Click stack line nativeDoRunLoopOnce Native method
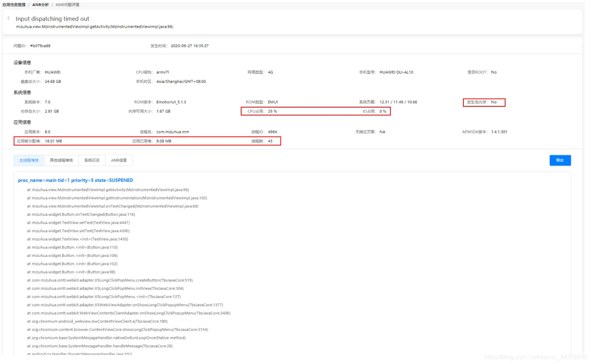 click(x=106, y=338)
